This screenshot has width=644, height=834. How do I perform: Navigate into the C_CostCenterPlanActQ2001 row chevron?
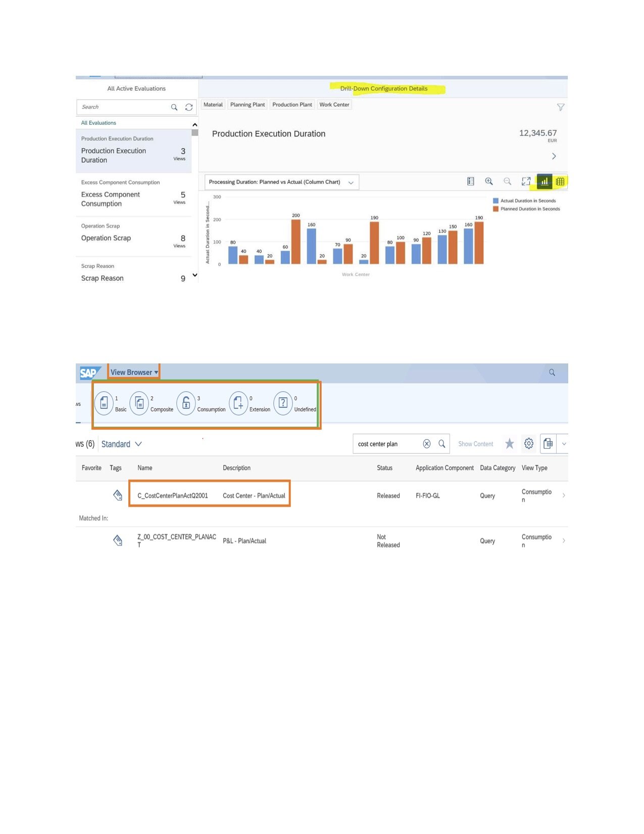[564, 495]
